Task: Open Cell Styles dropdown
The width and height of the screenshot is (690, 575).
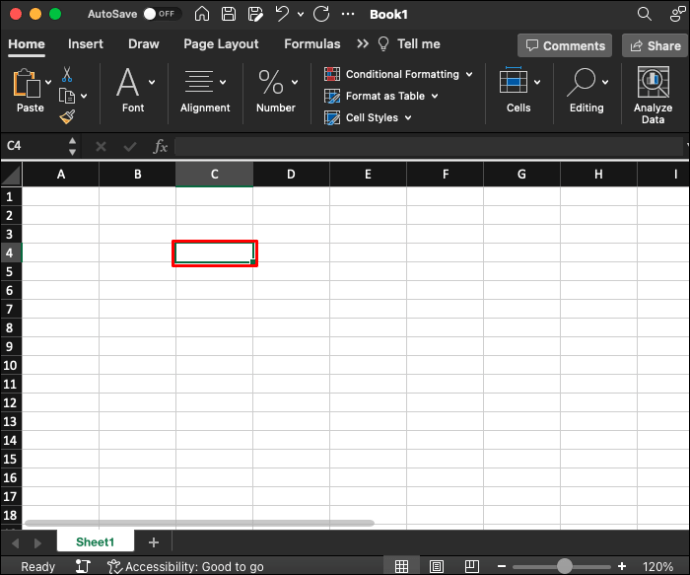Action: [x=368, y=117]
